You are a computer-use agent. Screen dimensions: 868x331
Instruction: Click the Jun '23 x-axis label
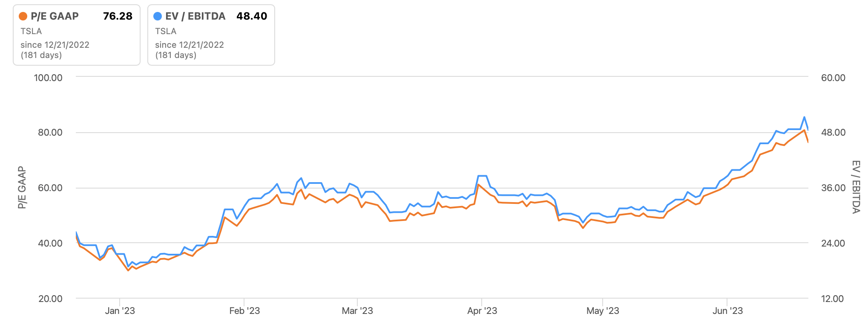click(x=727, y=311)
